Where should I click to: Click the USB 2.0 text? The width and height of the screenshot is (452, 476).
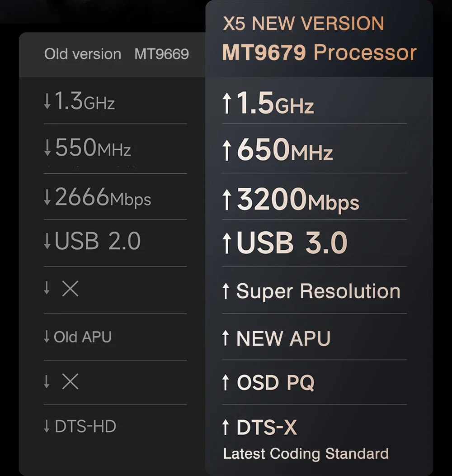[98, 241]
